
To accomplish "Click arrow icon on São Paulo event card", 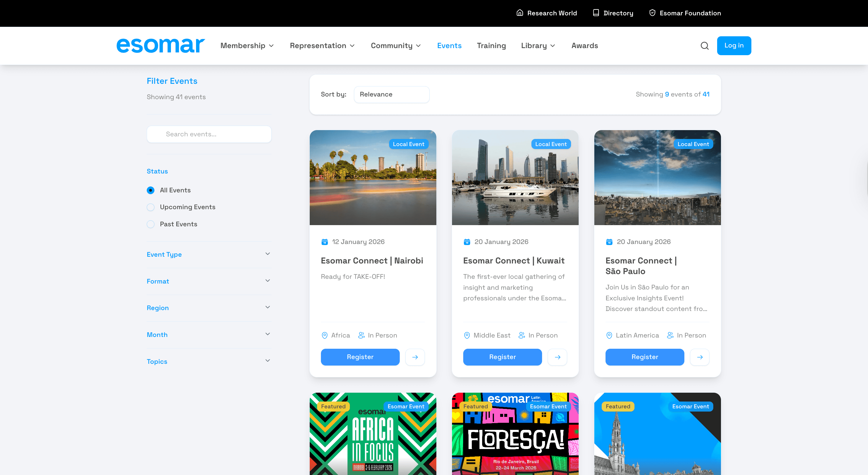I will point(699,357).
